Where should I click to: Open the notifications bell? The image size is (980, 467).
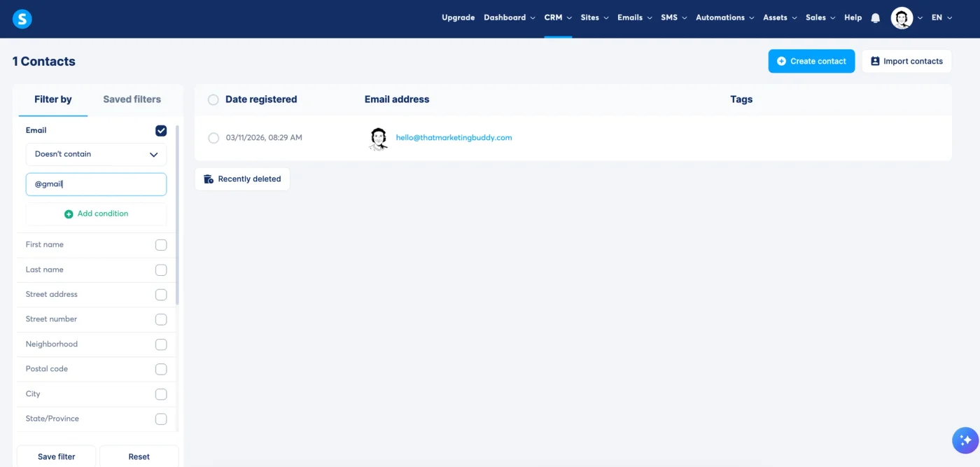875,18
